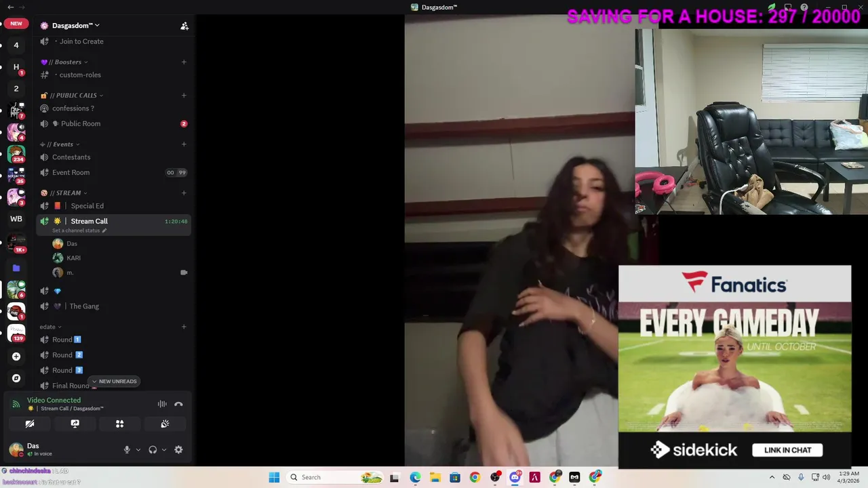Screen dimensions: 868x488
Task: Open the Windows Start menu
Action: (274, 477)
